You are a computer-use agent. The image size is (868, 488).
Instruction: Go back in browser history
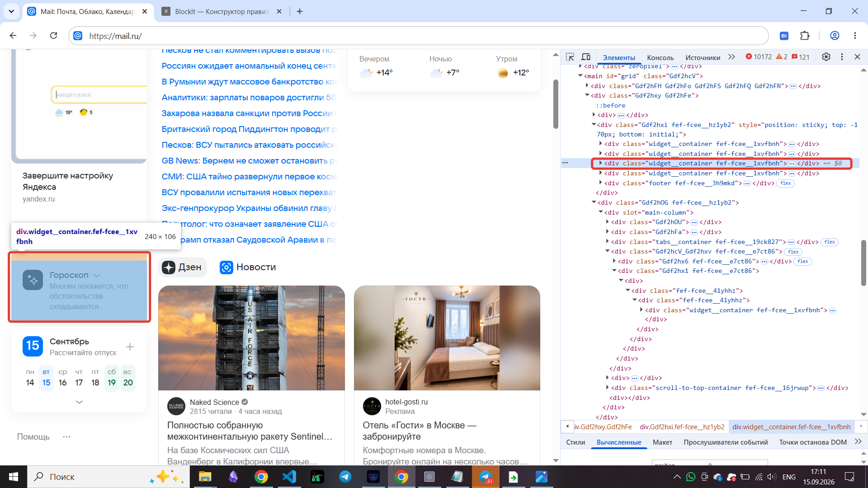pos(13,36)
